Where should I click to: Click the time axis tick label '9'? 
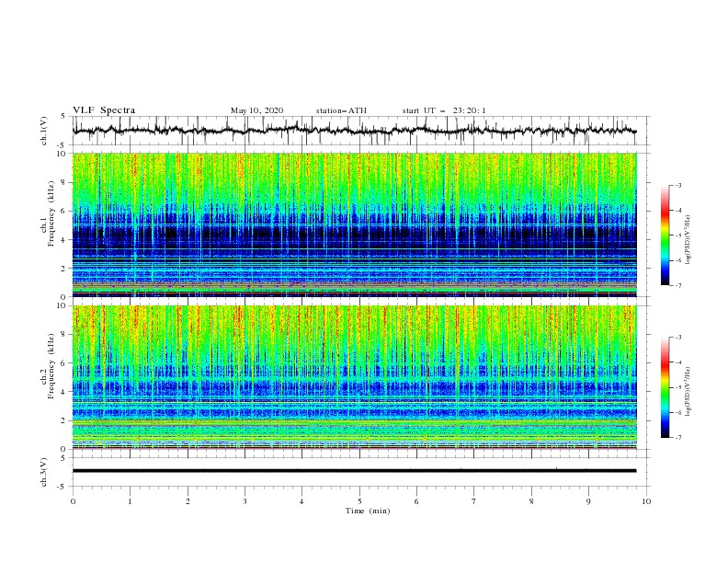point(588,501)
